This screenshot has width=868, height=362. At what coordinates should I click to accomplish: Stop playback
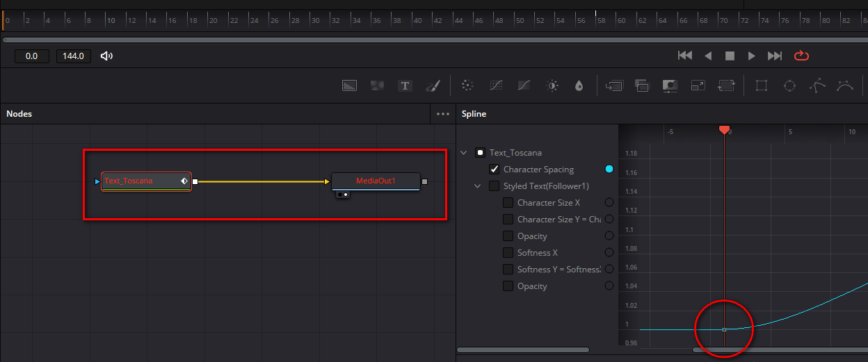[730, 56]
